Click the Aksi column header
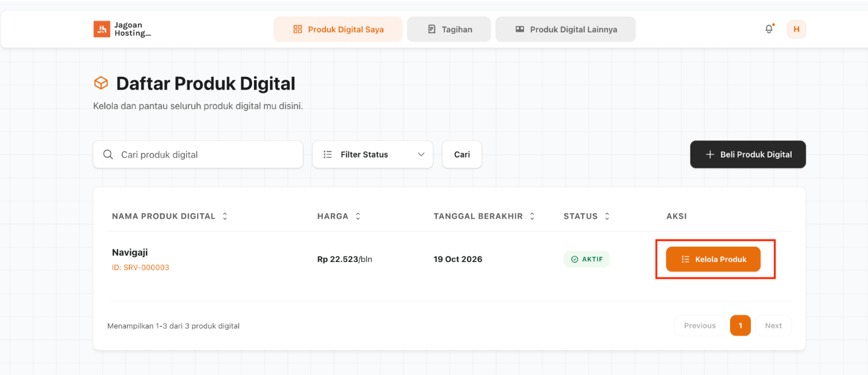This screenshot has width=868, height=375. click(677, 216)
